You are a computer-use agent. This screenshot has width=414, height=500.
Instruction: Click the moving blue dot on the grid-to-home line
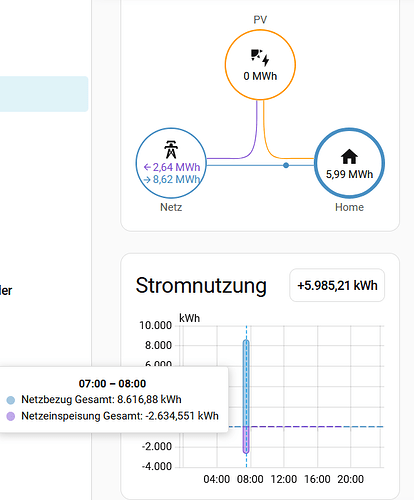[286, 165]
